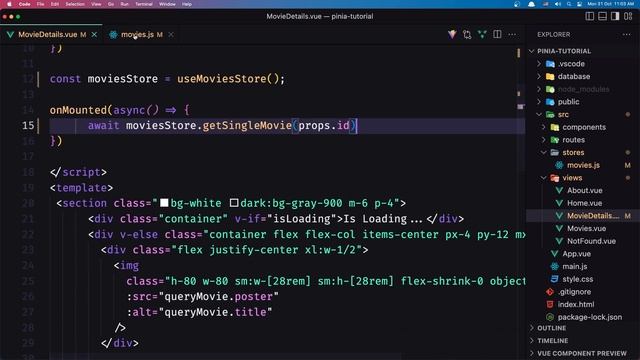Open Explorer panel ellipsis menu
Screen dimensions: 640x360
[x=627, y=34]
